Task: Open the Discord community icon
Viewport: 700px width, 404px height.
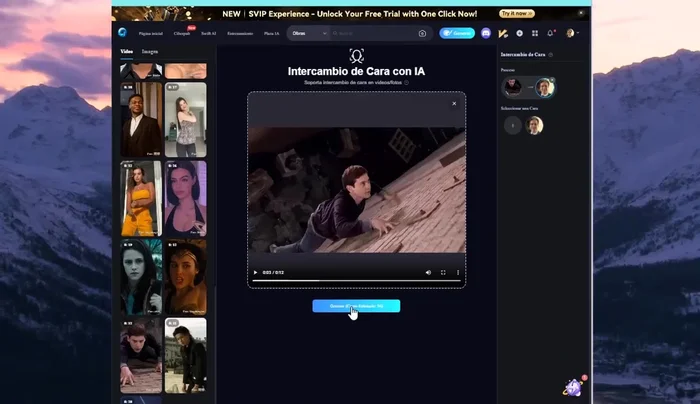Action: point(486,33)
